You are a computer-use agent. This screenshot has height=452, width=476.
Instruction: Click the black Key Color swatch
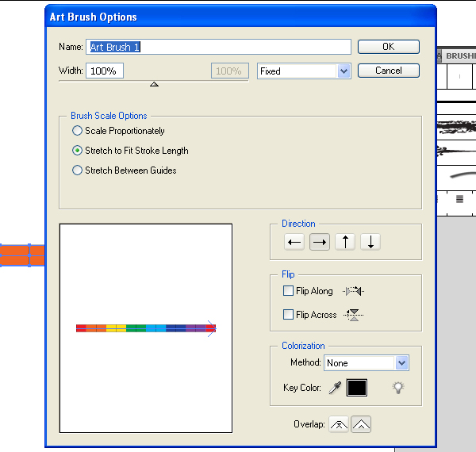(357, 388)
